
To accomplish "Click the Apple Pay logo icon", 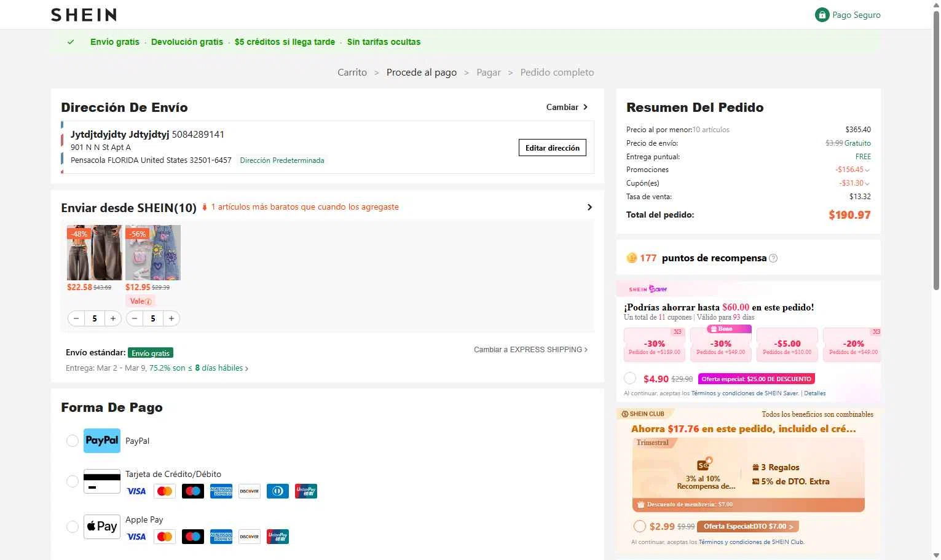I will pos(102,527).
